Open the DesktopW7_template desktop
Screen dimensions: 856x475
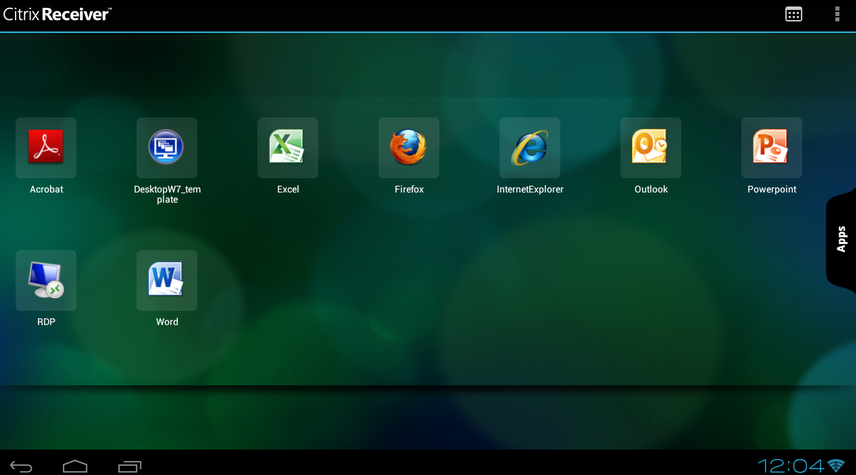click(x=167, y=148)
